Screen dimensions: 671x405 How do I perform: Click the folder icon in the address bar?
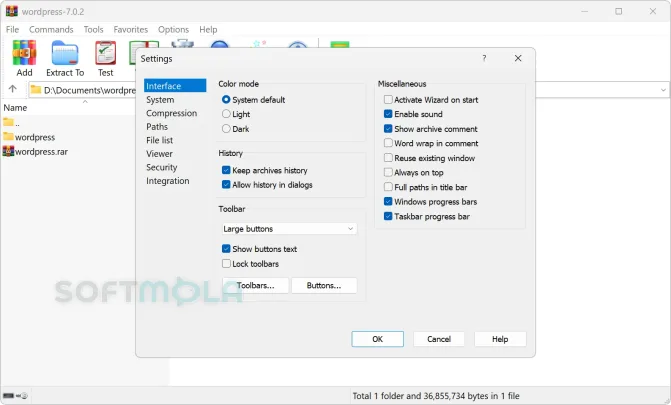click(x=36, y=89)
